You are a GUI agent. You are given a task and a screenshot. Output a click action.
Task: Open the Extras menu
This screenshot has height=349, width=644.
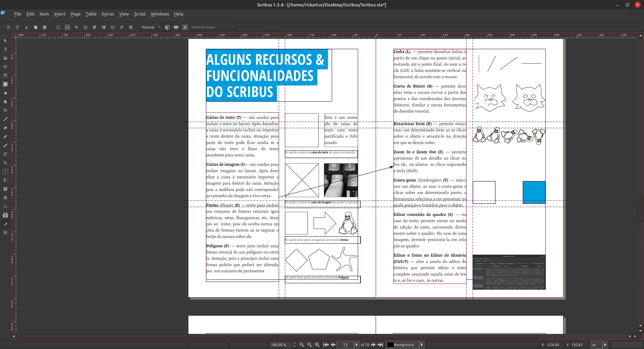pyautogui.click(x=108, y=14)
